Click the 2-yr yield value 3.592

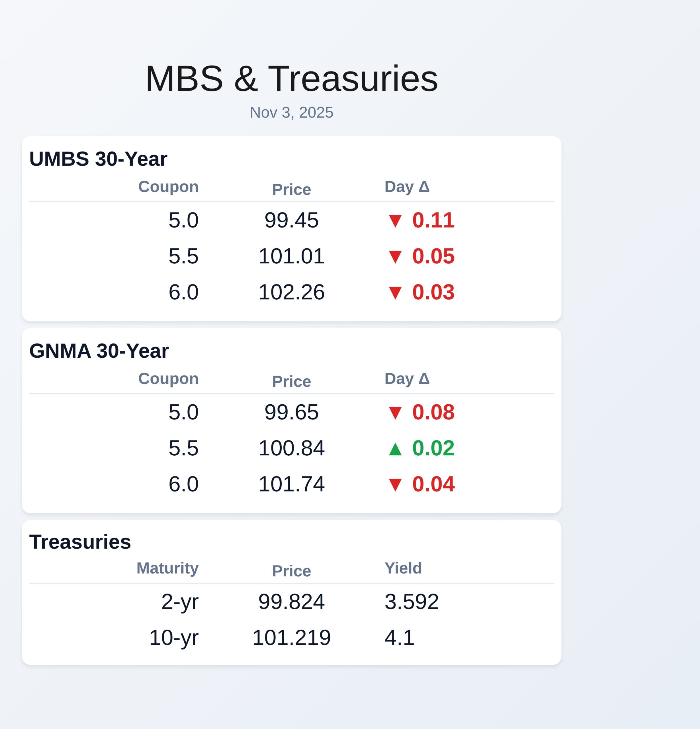point(411,601)
